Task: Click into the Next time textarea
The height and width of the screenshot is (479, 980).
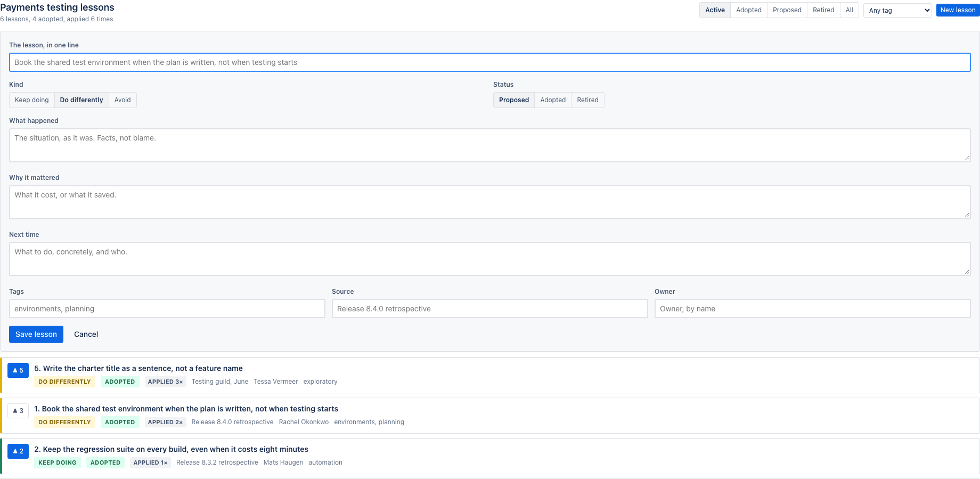Action: 490,259
